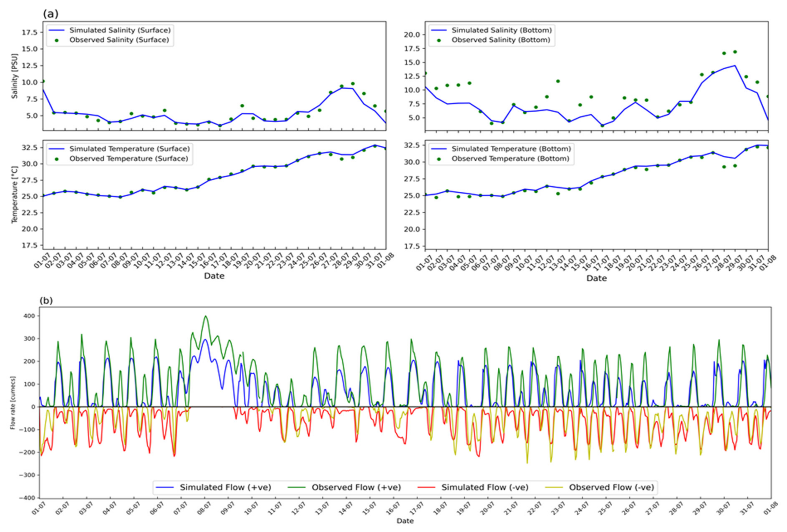
Task: Click the highest observed bottom salinity point
Action: (x=735, y=52)
